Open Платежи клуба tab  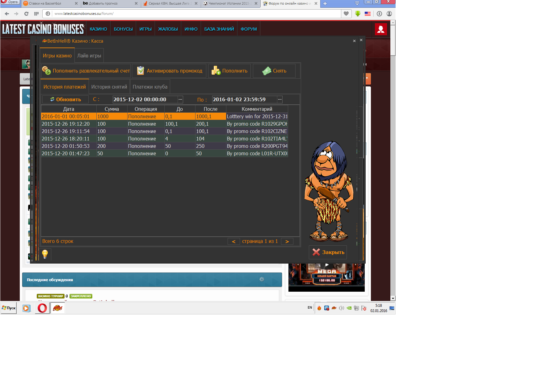[150, 87]
